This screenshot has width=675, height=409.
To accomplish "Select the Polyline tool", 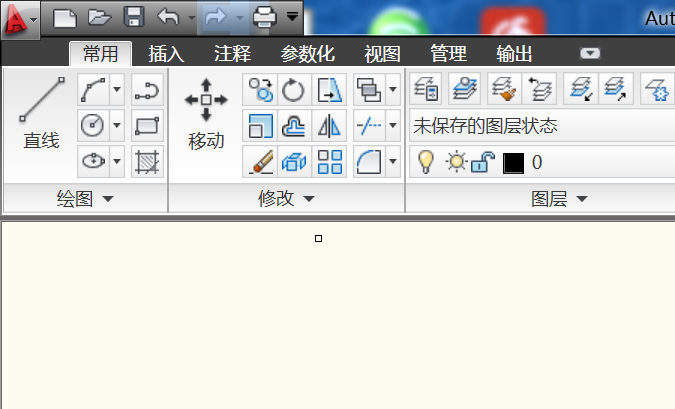I will (147, 90).
